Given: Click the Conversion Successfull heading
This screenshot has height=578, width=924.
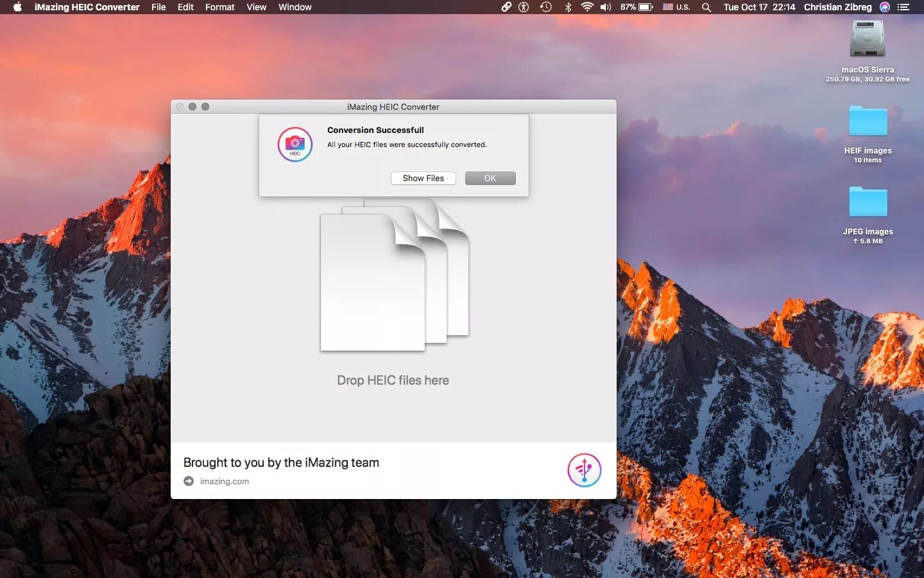Looking at the screenshot, I should (375, 130).
